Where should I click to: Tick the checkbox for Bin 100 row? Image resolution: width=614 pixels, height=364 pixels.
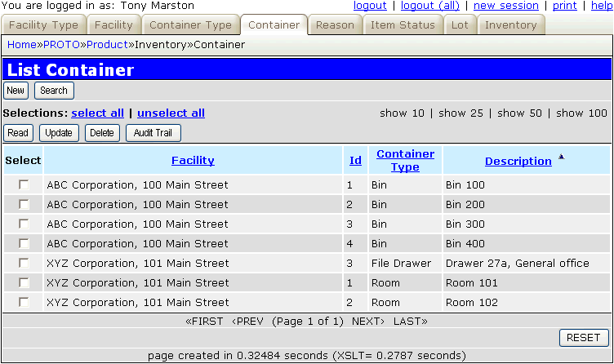pos(24,184)
